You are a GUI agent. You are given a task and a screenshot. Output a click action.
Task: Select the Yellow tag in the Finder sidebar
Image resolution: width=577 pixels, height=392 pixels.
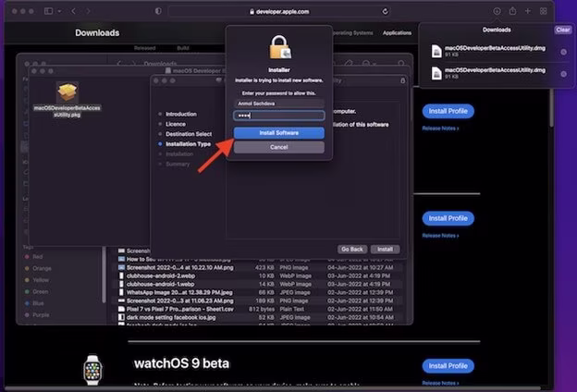(37, 280)
